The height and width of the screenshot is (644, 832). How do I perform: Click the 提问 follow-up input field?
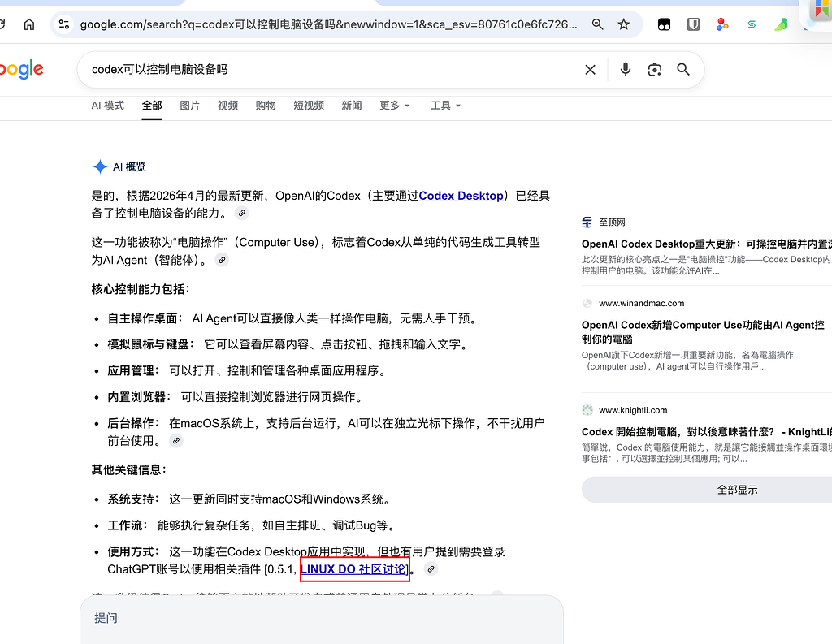[x=322, y=619]
